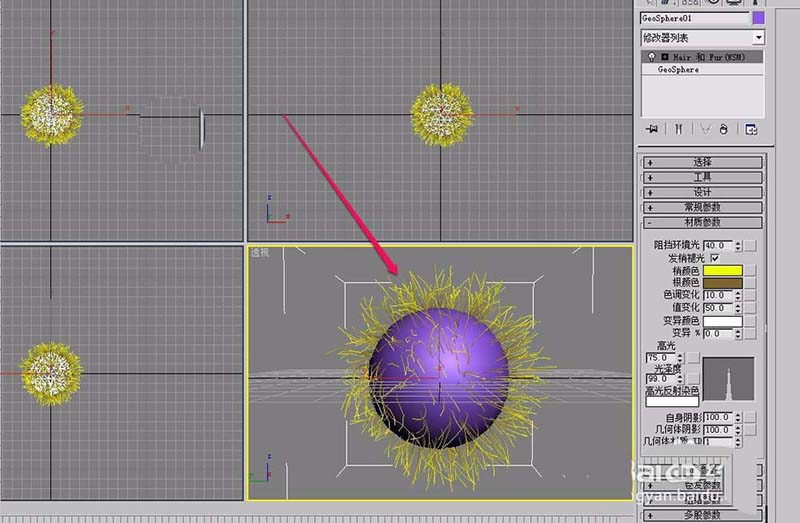800x523 pixels.
Task: Select the furry sphere in top-right viewport
Action: (x=442, y=114)
